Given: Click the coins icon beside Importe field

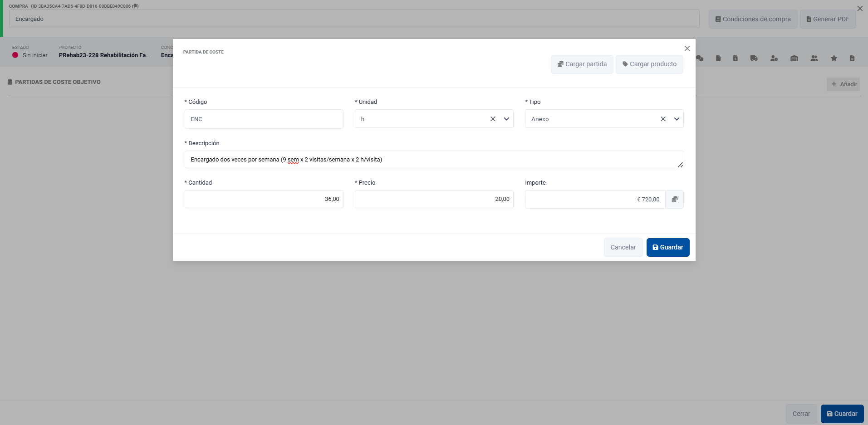Looking at the screenshot, I should click(x=674, y=199).
